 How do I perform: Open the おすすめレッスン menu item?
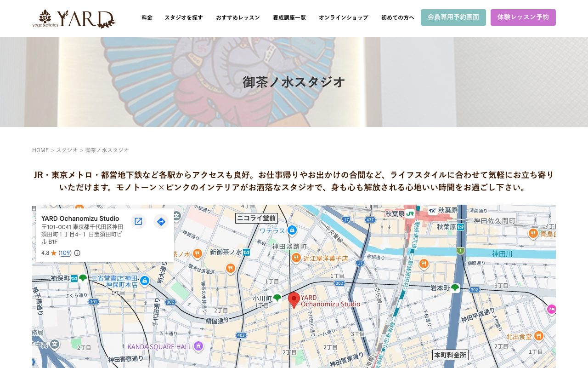coord(238,17)
